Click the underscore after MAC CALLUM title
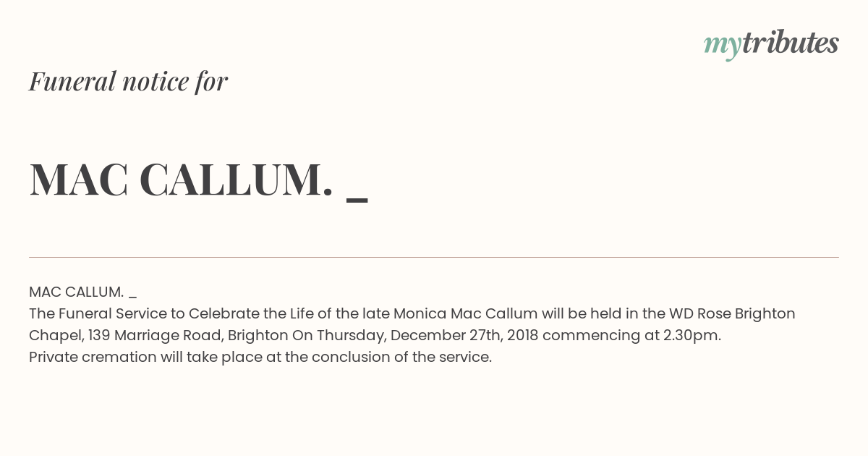This screenshot has width=868, height=456. pos(357,200)
